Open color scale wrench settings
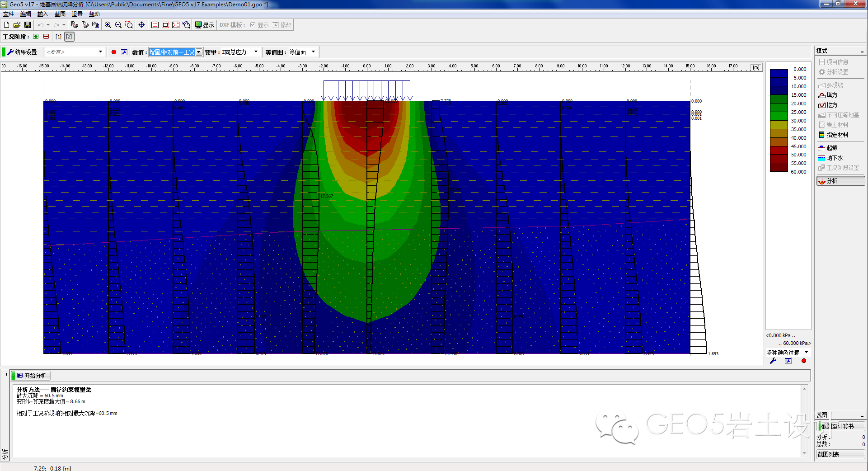Screen dimensions: 868x471 click(773, 361)
